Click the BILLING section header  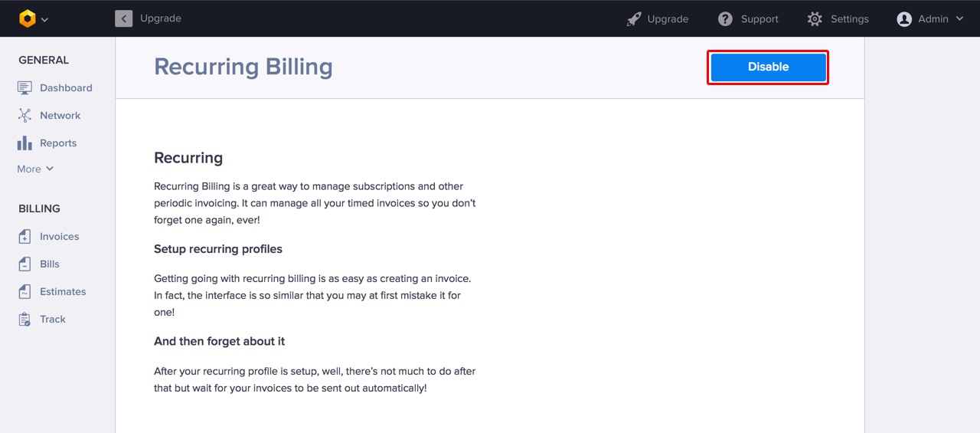(39, 208)
